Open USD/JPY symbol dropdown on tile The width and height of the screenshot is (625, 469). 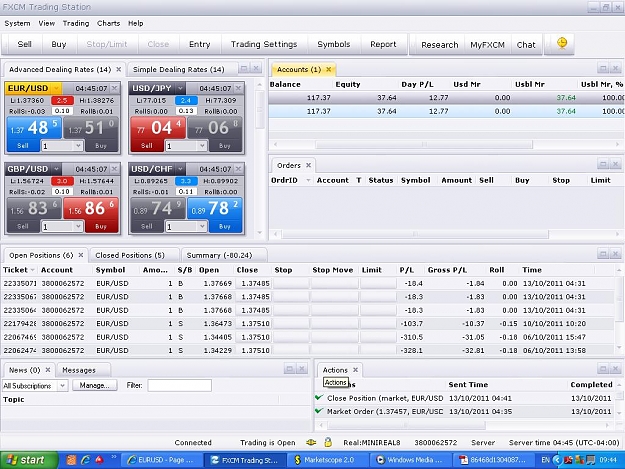pyautogui.click(x=180, y=88)
